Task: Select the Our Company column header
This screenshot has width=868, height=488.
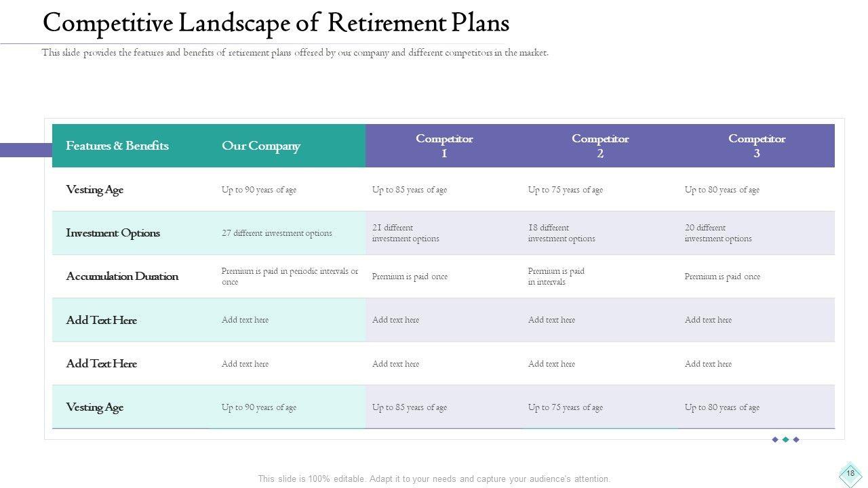Action: 260,146
